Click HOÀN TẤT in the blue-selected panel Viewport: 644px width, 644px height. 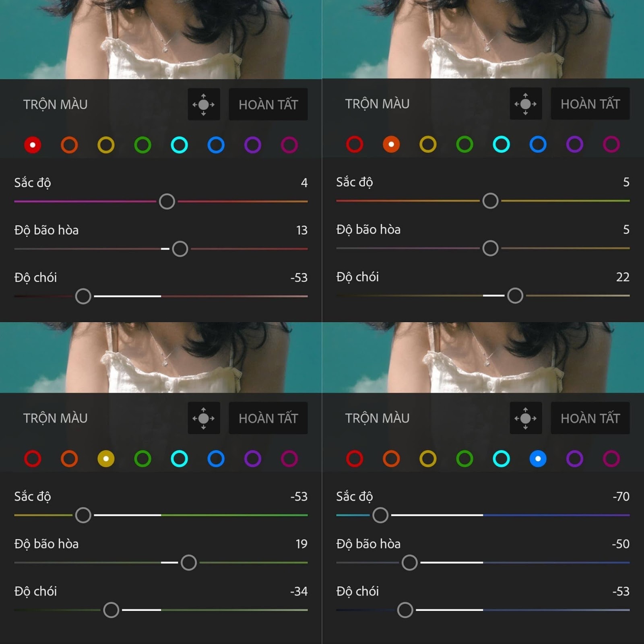(x=590, y=418)
